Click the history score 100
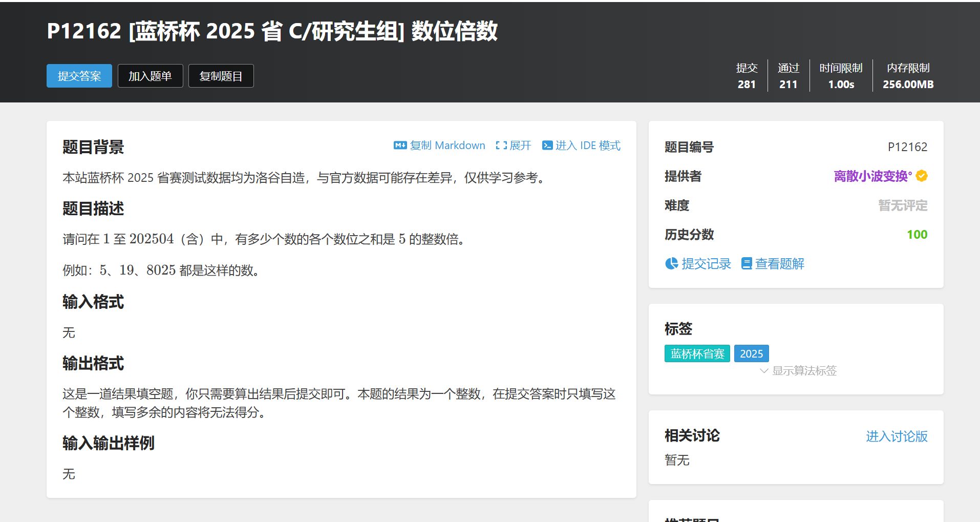 coord(917,235)
